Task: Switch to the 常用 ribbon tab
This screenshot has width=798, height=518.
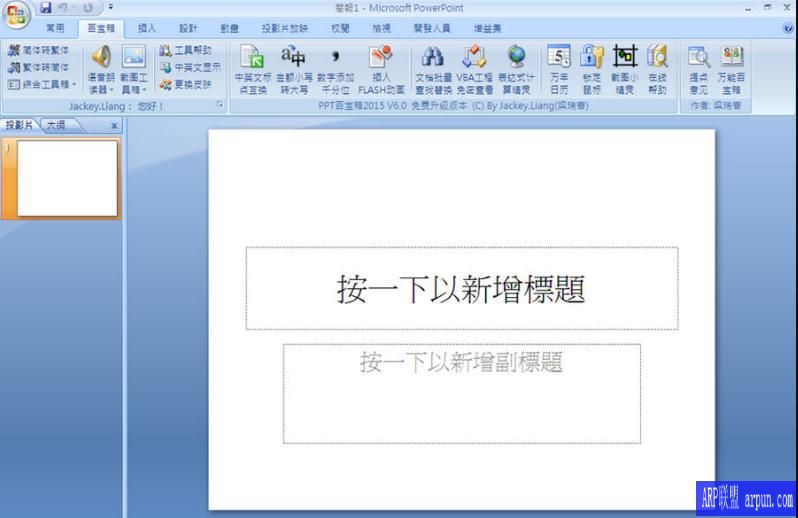Action: click(55, 28)
